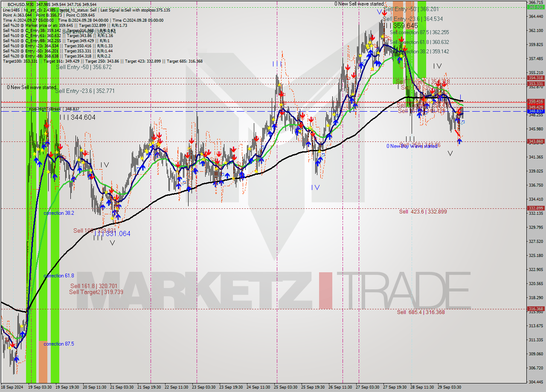The height and width of the screenshot is (392, 546).
Task: Select the 'Sell 161.8 | 320.701' label
Action: (94, 286)
